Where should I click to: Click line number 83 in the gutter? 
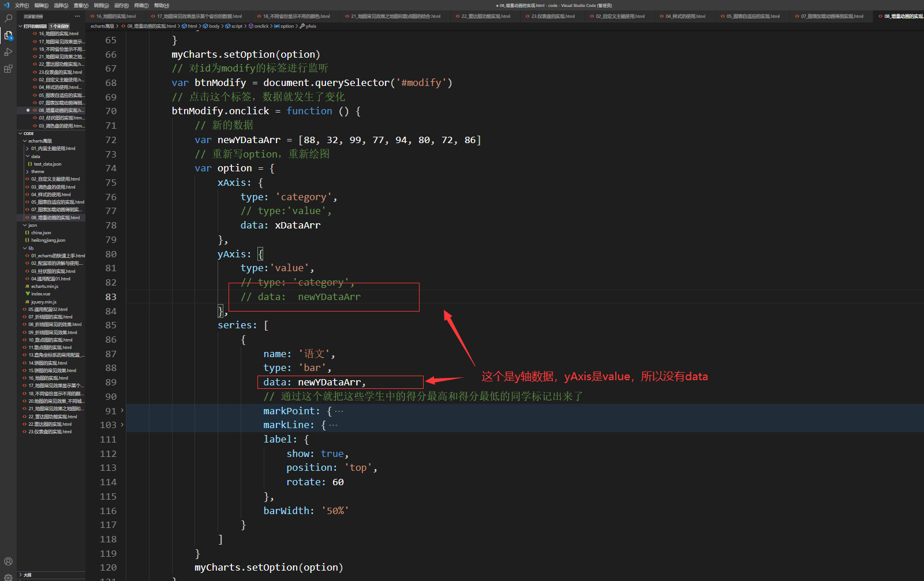tap(111, 297)
